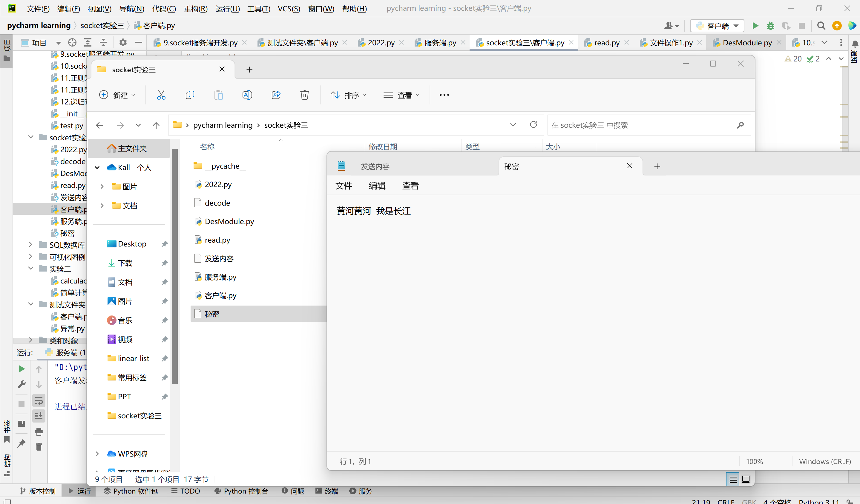Viewport: 860px width, 504px height.
Task: Delete the selected file using trash icon
Action: [304, 95]
